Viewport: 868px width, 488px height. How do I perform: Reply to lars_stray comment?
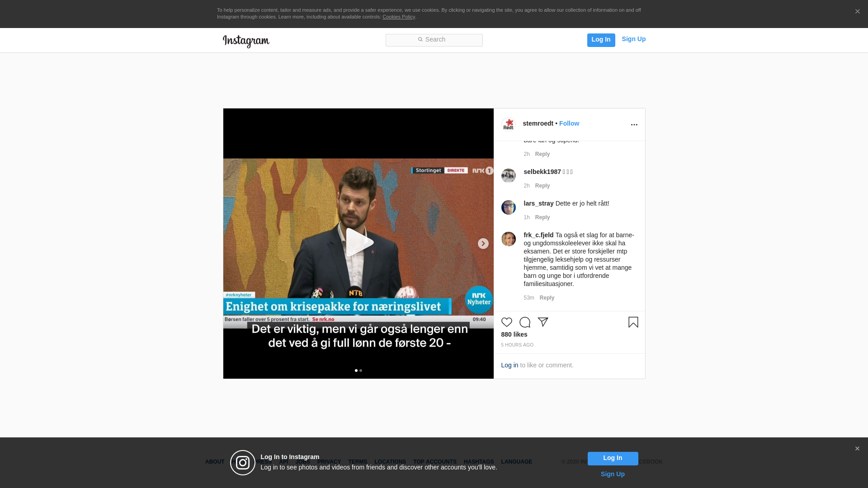pos(542,217)
